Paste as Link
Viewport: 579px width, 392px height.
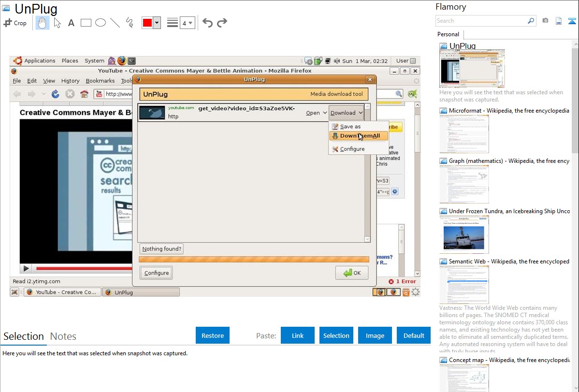tap(298, 335)
